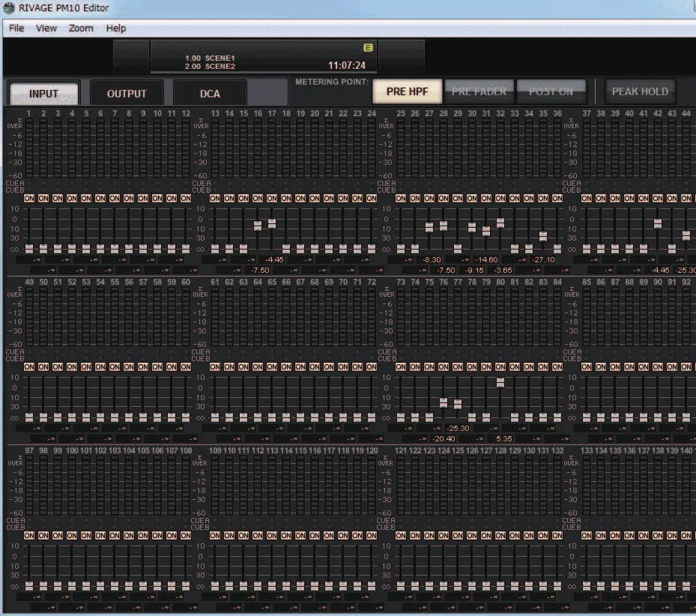Open the Zoom menu

click(81, 28)
